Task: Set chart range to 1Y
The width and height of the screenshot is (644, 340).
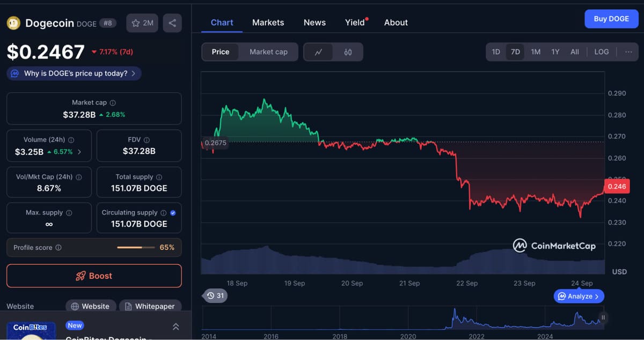Action: pyautogui.click(x=555, y=52)
